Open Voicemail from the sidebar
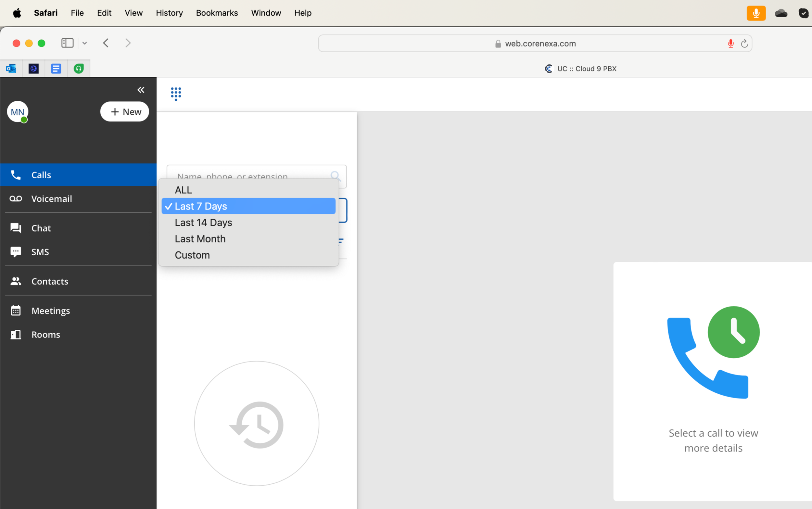Viewport: 812px width, 509px height. (x=51, y=198)
